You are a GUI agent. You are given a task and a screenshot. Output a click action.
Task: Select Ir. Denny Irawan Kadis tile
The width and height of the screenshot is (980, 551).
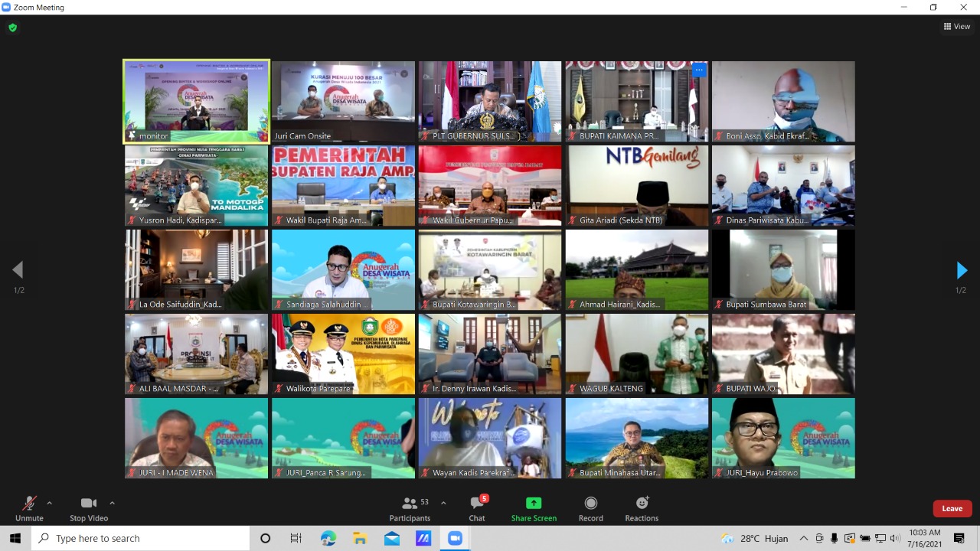(x=490, y=354)
